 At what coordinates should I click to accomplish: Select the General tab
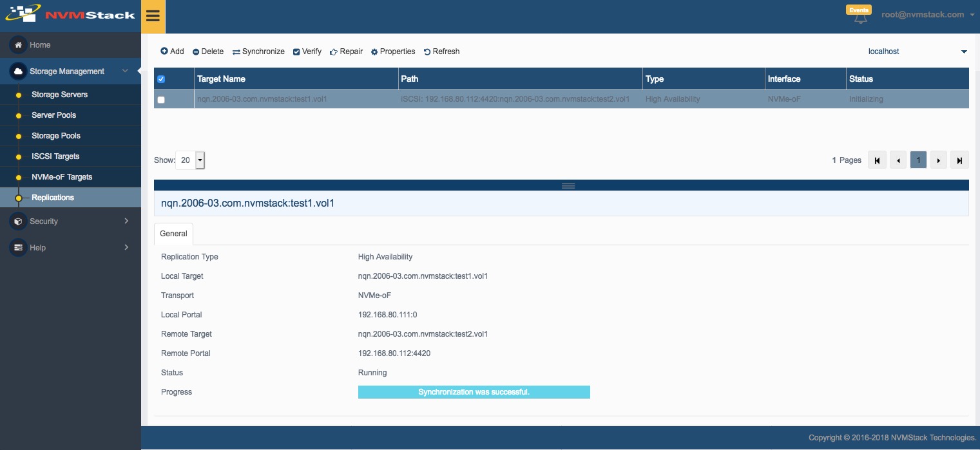pos(173,234)
